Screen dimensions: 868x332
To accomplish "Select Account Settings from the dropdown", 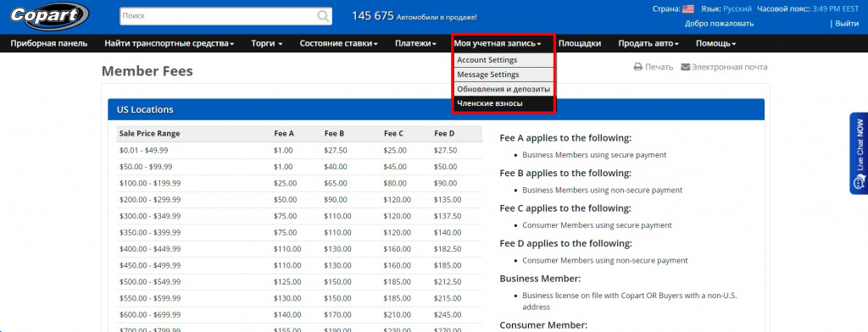I will pos(504,60).
